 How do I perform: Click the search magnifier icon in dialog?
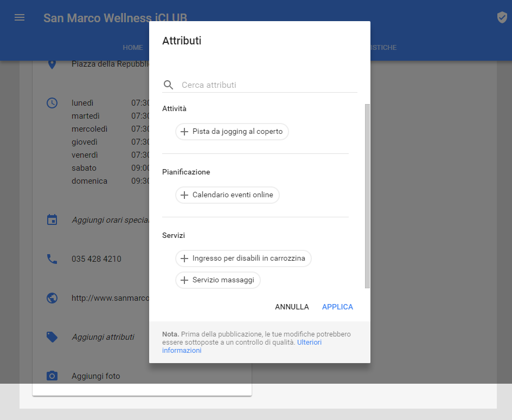coord(168,85)
